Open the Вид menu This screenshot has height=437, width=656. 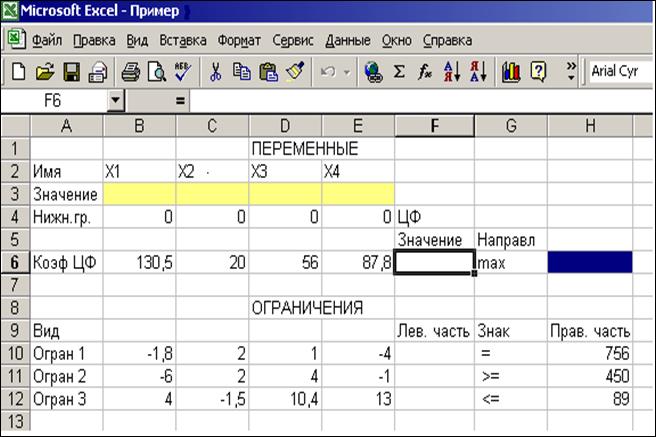(x=137, y=40)
